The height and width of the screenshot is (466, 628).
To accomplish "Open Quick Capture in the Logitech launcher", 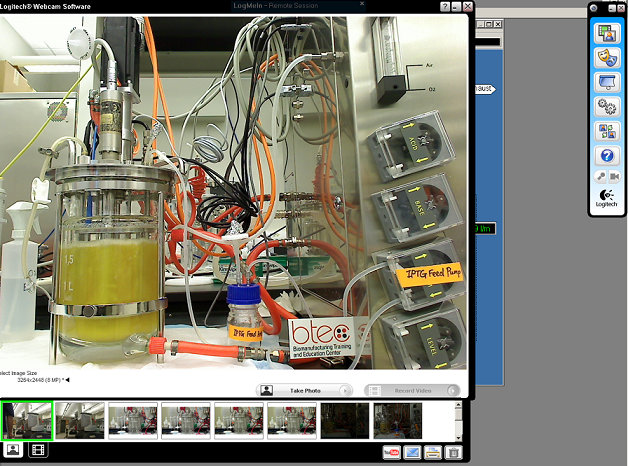I will click(x=606, y=32).
